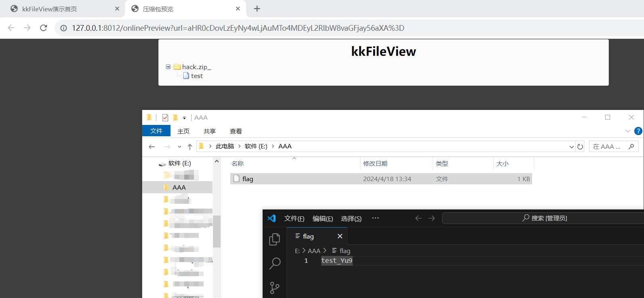Image resolution: width=644 pixels, height=298 pixels.
Task: Reload the browser page
Action: 44,28
